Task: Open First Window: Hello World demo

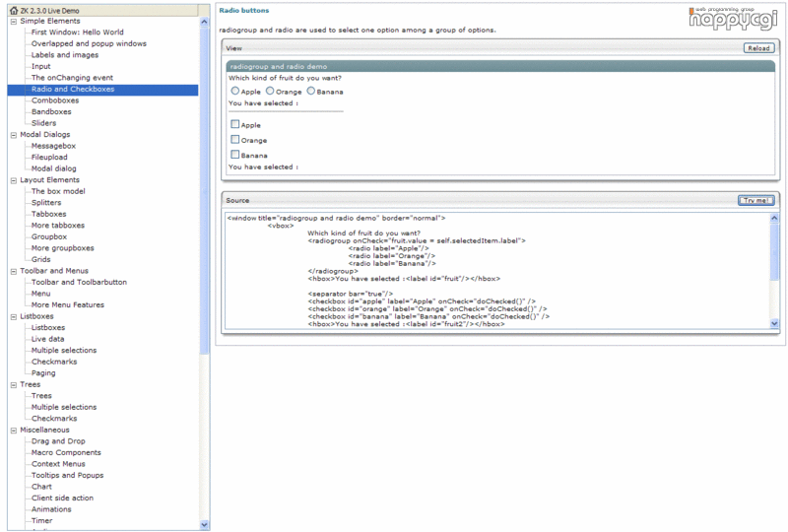Action: click(78, 33)
